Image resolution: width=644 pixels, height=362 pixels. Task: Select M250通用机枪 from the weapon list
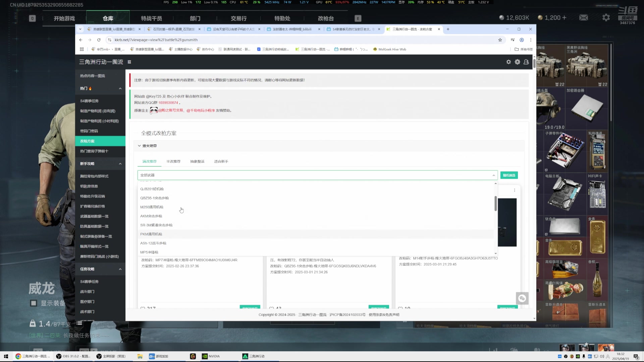pos(315,207)
